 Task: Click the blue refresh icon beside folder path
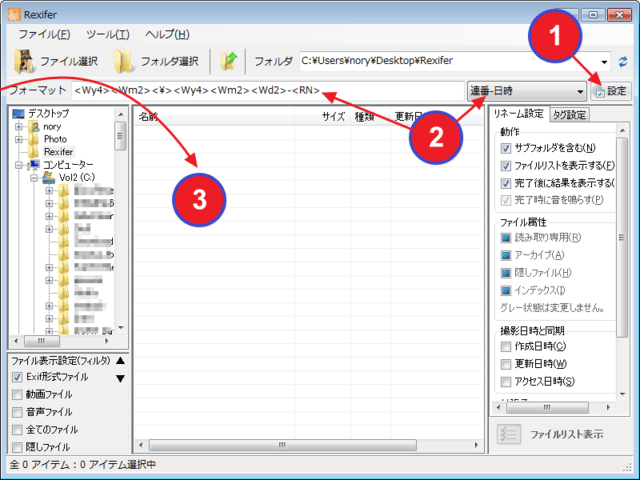pyautogui.click(x=624, y=61)
